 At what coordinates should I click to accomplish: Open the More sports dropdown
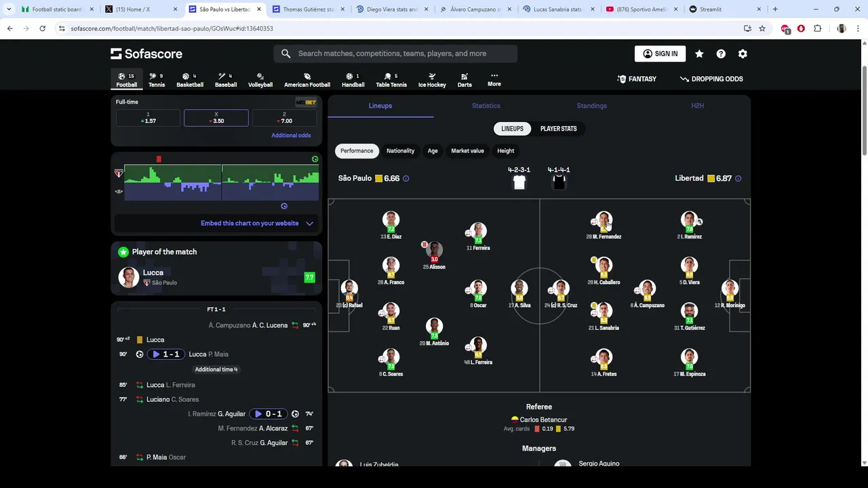(494, 80)
